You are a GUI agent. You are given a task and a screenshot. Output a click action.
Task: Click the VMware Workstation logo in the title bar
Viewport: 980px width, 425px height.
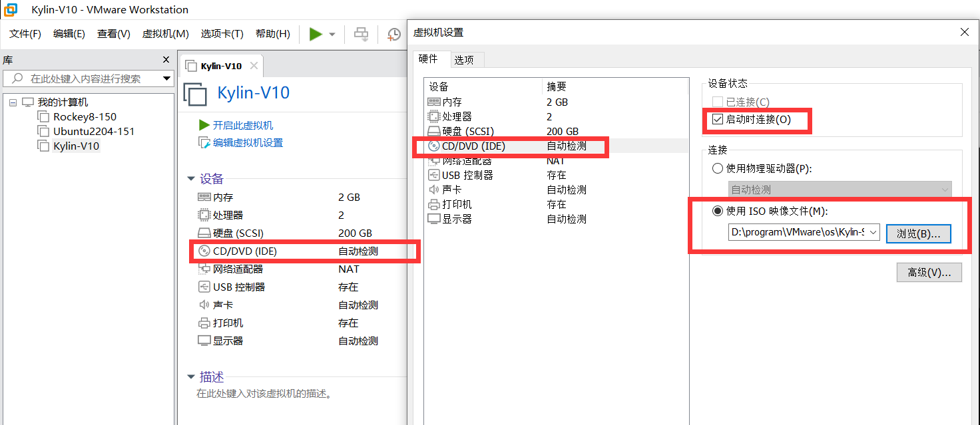tap(11, 9)
